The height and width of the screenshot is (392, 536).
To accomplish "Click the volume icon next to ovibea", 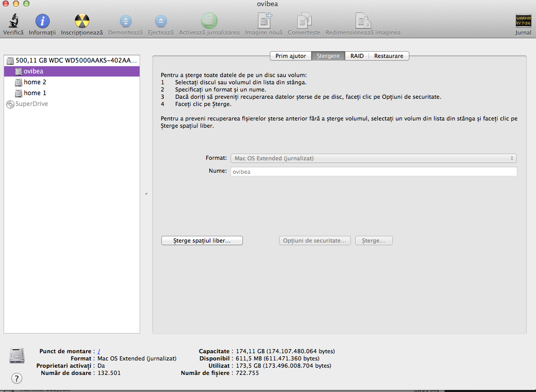I will pos(19,71).
